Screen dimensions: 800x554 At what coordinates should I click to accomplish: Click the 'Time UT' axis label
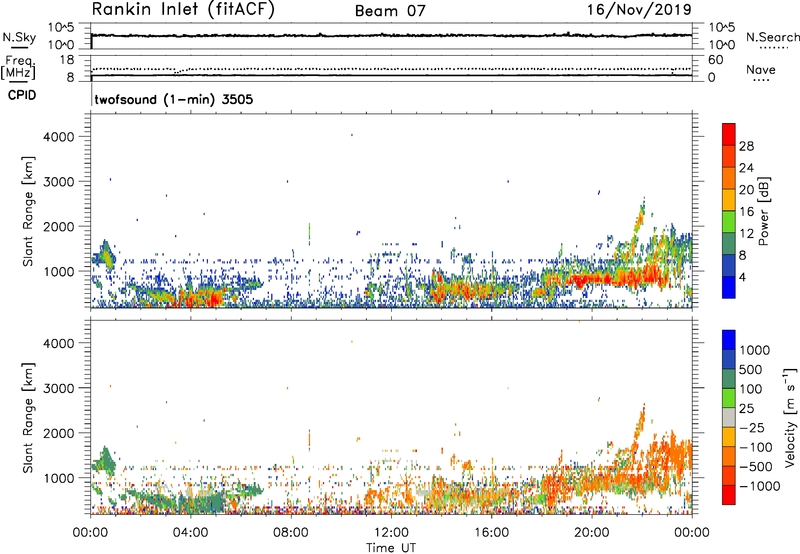click(391, 548)
